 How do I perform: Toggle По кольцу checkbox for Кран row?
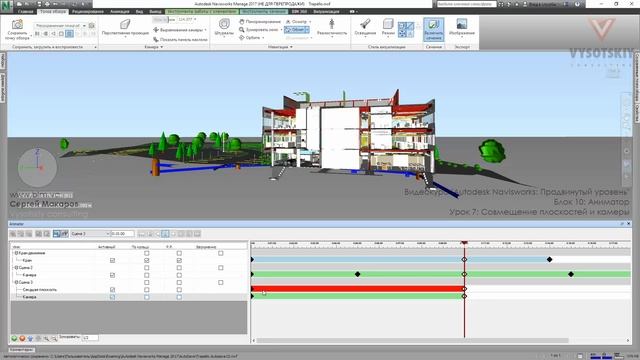click(147, 260)
